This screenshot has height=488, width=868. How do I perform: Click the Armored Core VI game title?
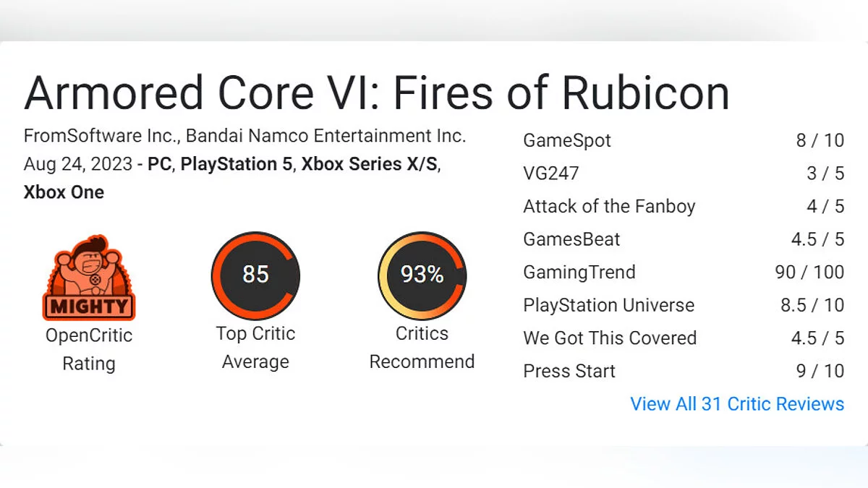point(376,93)
